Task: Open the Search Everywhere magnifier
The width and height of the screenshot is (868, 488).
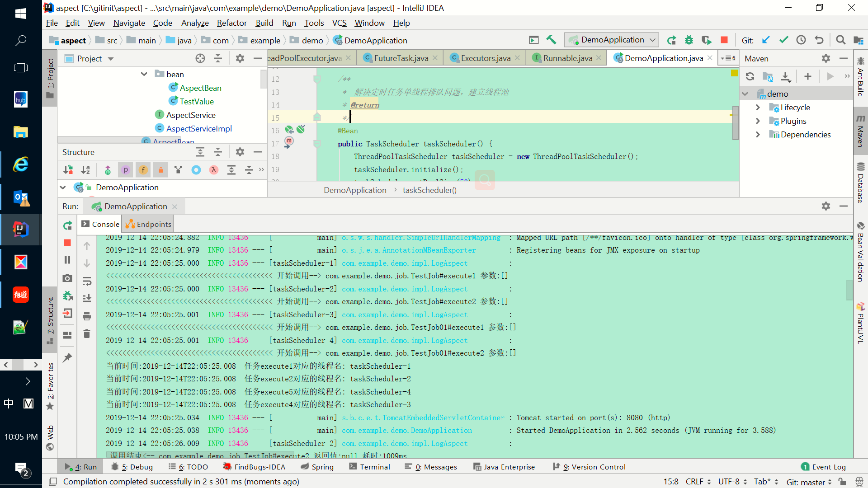Action: click(840, 40)
